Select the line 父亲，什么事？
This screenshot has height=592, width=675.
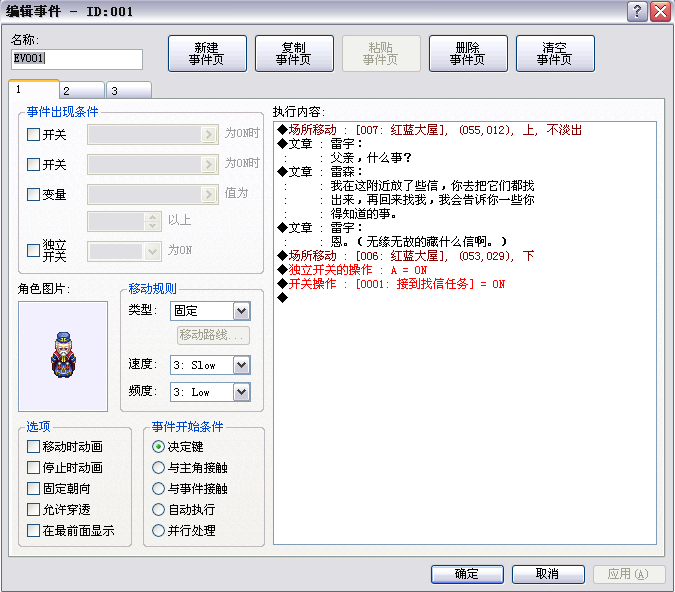point(371,158)
